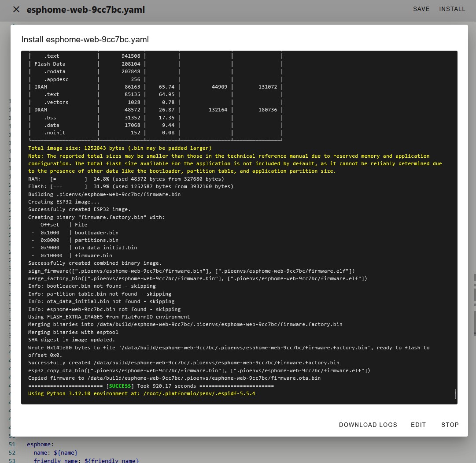
Task: Click 'name: ${name}' line in background editor
Action: click(55, 453)
